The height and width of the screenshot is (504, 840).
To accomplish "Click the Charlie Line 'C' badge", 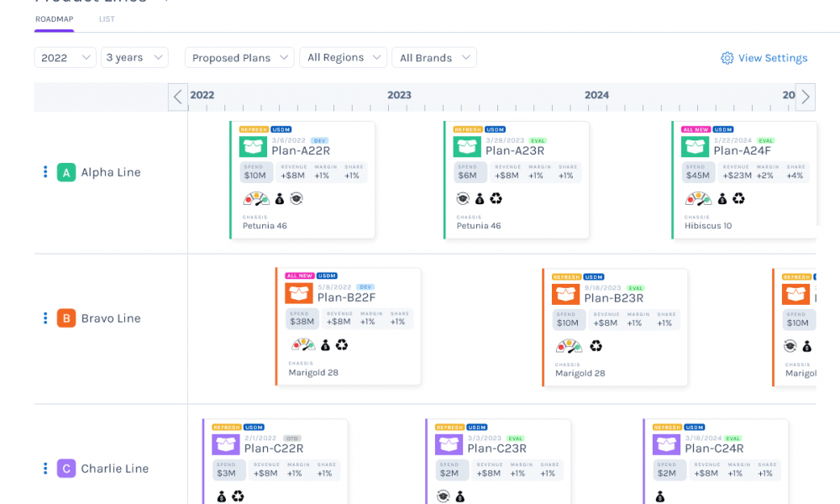I will 66,469.
